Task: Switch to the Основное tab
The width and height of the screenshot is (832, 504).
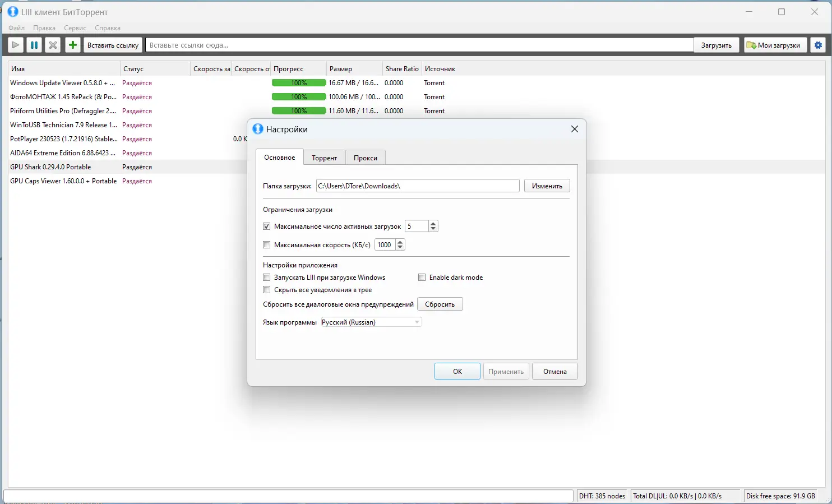Action: (280, 158)
